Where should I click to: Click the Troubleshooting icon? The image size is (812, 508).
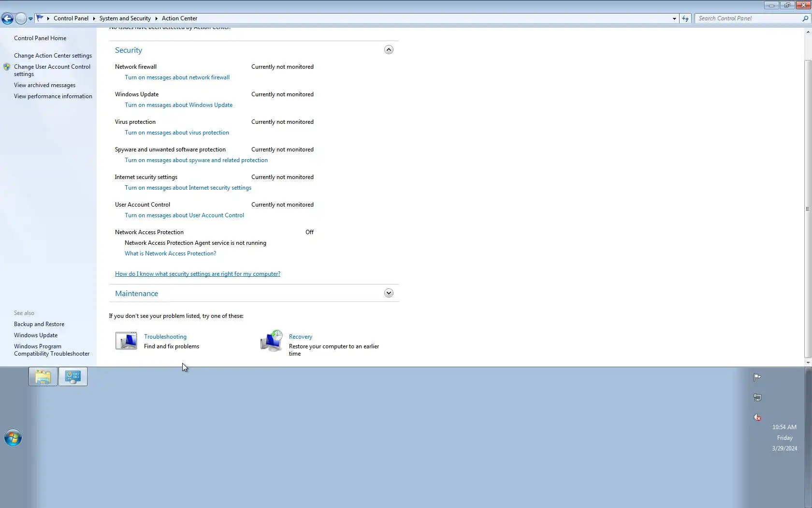(x=126, y=341)
